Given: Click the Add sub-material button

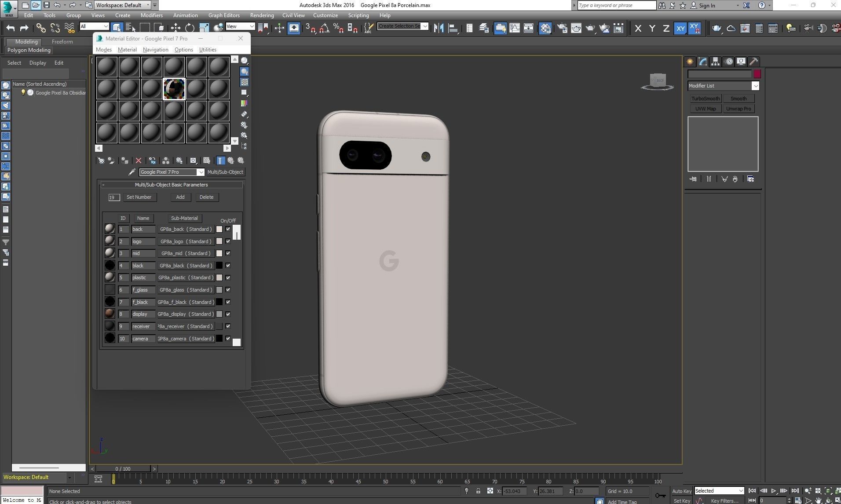Looking at the screenshot, I should point(180,197).
